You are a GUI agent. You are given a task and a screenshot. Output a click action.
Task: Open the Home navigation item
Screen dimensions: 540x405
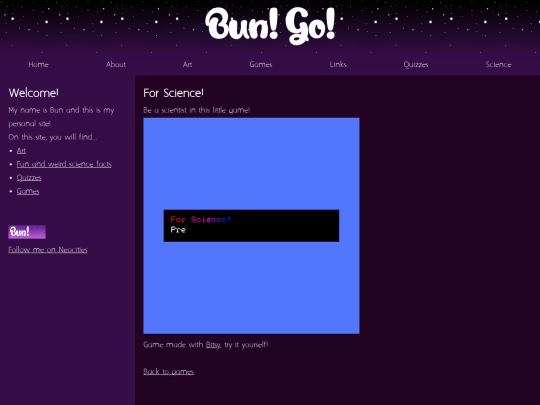39,64
